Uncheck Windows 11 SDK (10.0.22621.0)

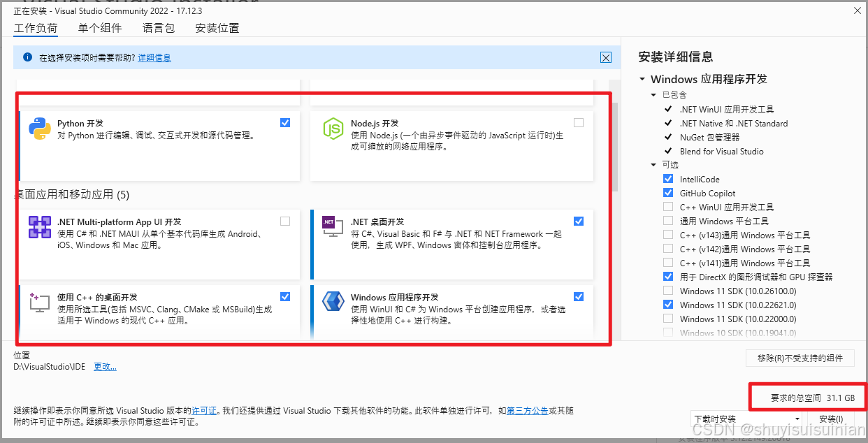click(668, 305)
